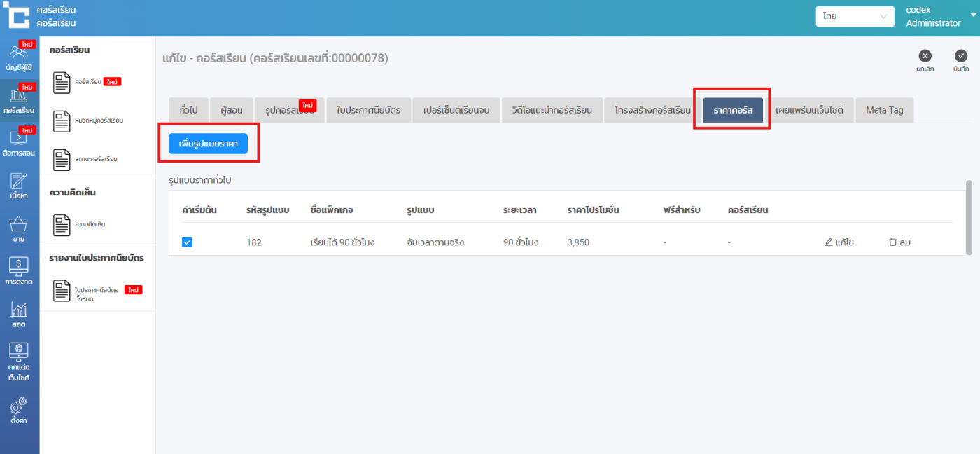Click ลบ to delete the price row

click(x=899, y=242)
